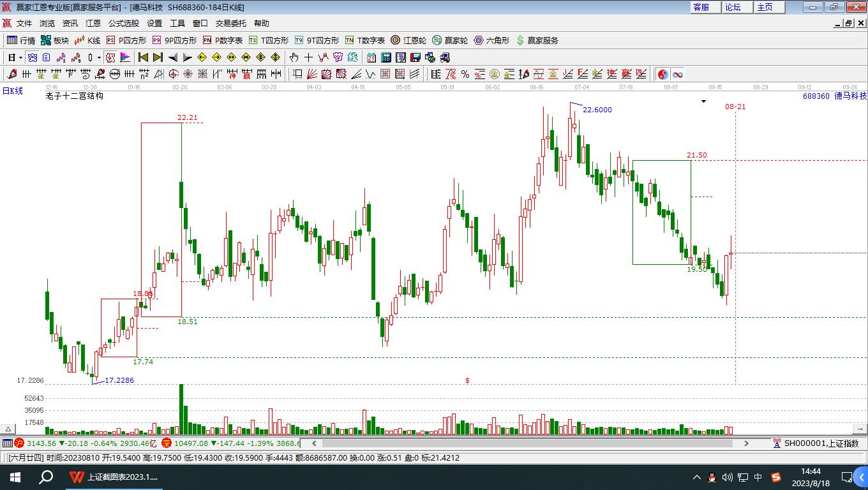Open the T数字表 number table
868x490 pixels.
click(365, 40)
